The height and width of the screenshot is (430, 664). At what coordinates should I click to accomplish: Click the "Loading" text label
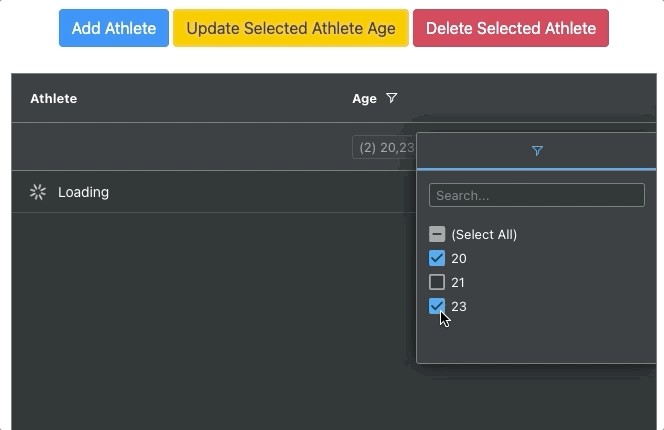pyautogui.click(x=83, y=192)
